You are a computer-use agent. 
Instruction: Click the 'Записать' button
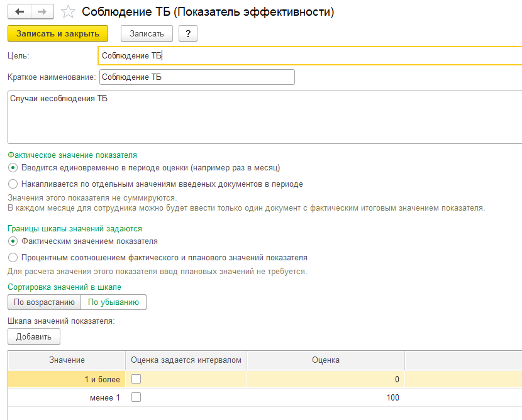147,33
